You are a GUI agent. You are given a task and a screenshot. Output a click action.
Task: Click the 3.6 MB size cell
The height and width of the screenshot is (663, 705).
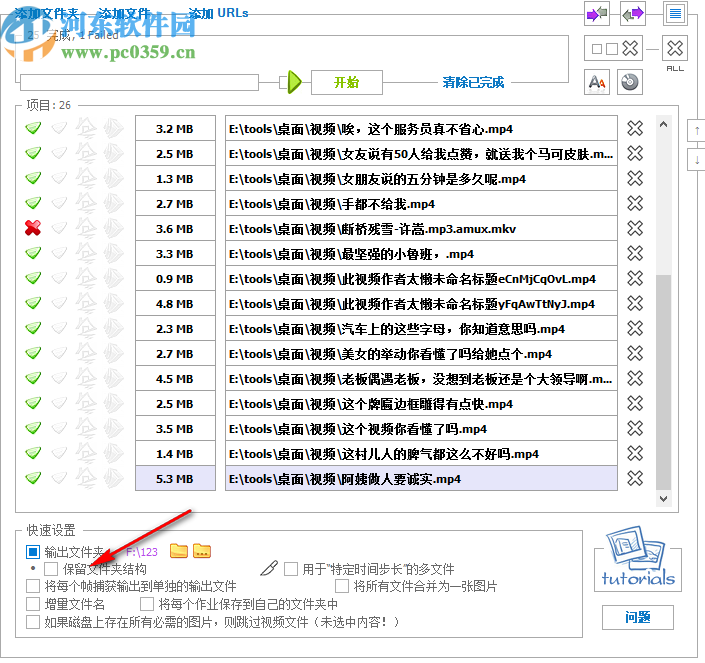pos(175,229)
